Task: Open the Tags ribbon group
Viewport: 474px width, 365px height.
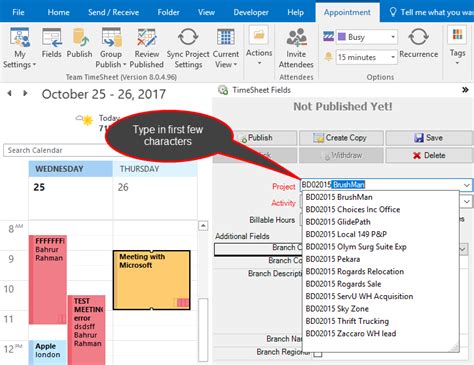Action: coord(457,45)
